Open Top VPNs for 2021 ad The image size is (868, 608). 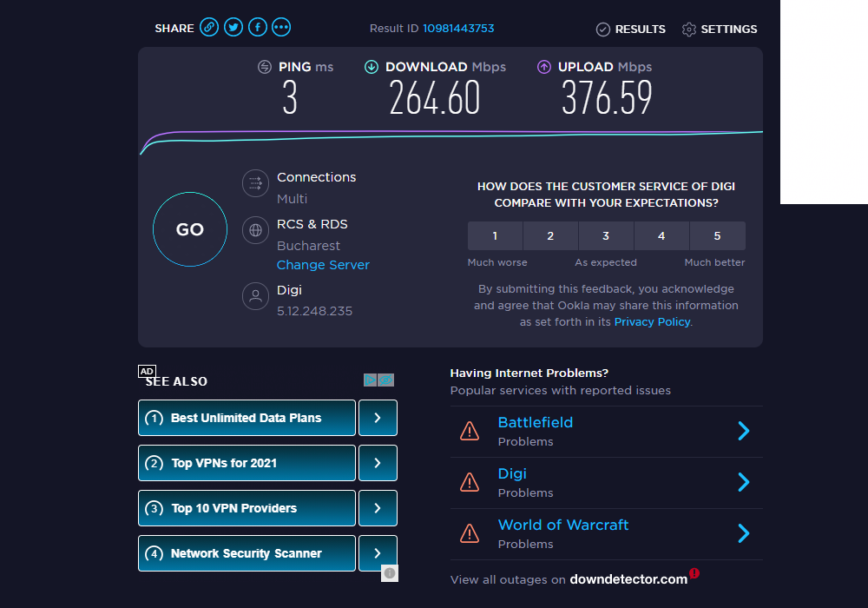[247, 463]
